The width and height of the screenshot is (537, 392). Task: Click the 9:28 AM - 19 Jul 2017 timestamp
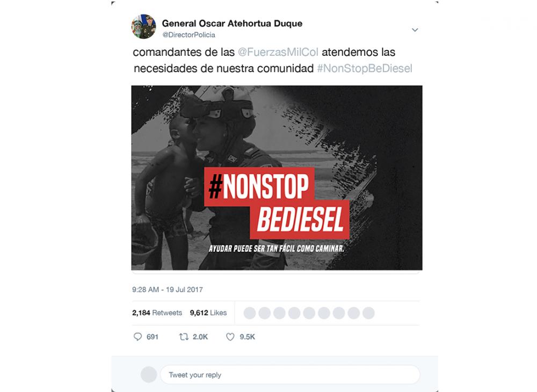(x=168, y=289)
